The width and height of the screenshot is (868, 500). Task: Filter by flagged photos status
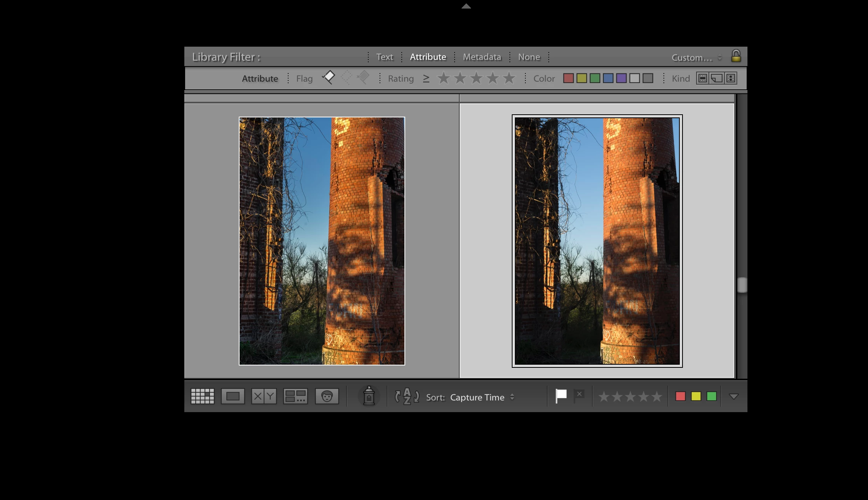329,77
